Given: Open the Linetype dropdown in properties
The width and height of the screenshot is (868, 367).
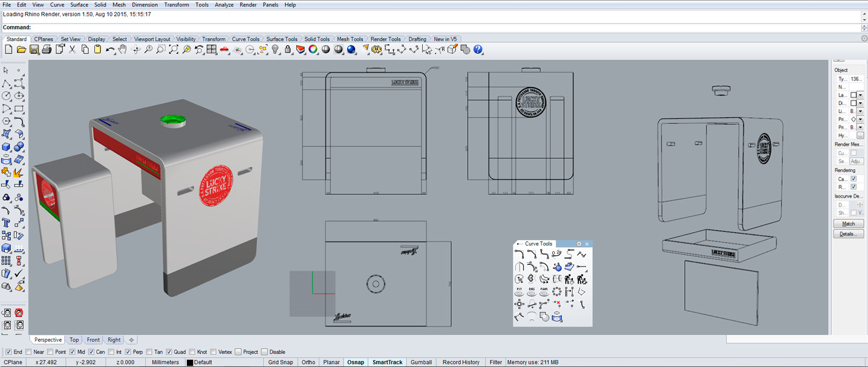Looking at the screenshot, I should [860, 112].
